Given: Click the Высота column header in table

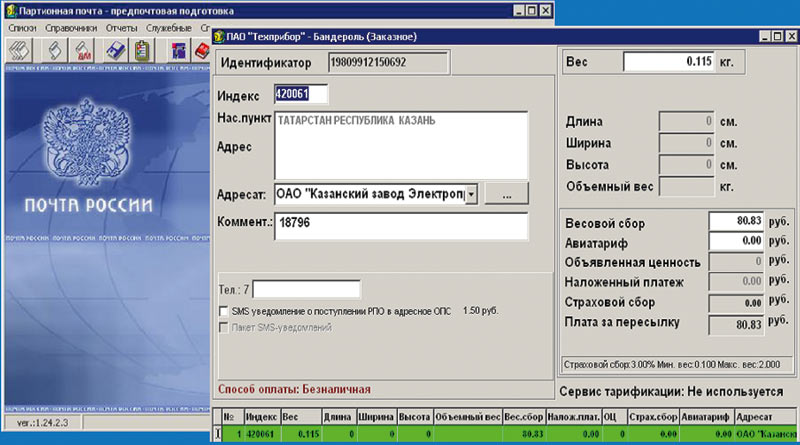Looking at the screenshot, I should pyautogui.click(x=415, y=417).
